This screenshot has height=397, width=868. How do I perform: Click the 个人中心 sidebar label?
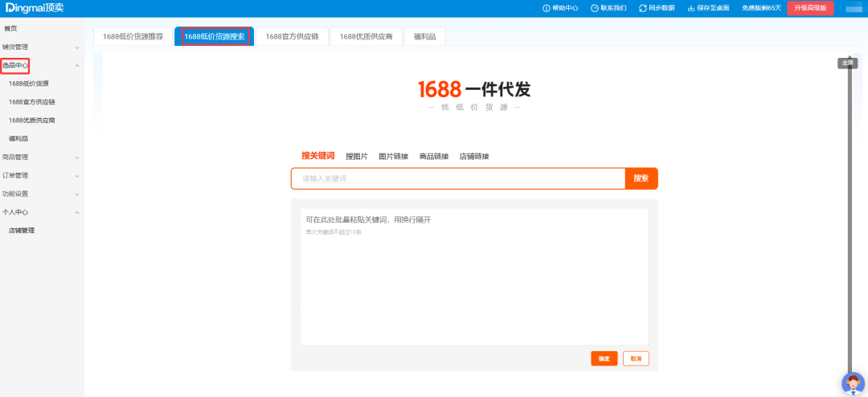pyautogui.click(x=15, y=212)
